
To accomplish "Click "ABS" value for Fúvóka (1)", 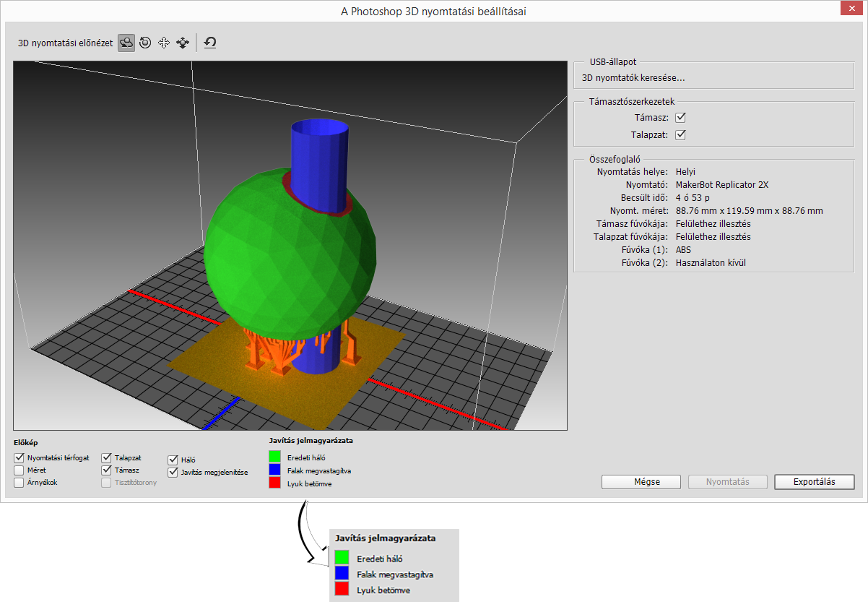I will click(x=683, y=250).
